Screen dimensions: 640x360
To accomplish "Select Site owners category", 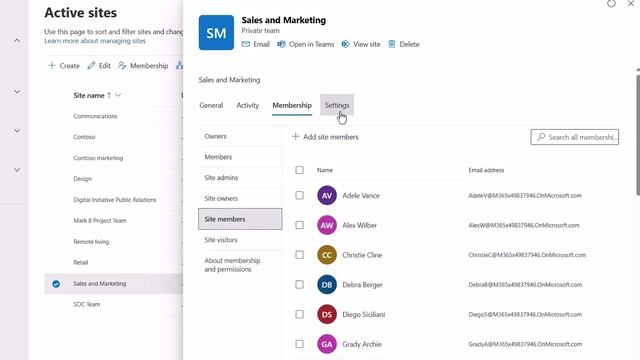I will coord(240,198).
